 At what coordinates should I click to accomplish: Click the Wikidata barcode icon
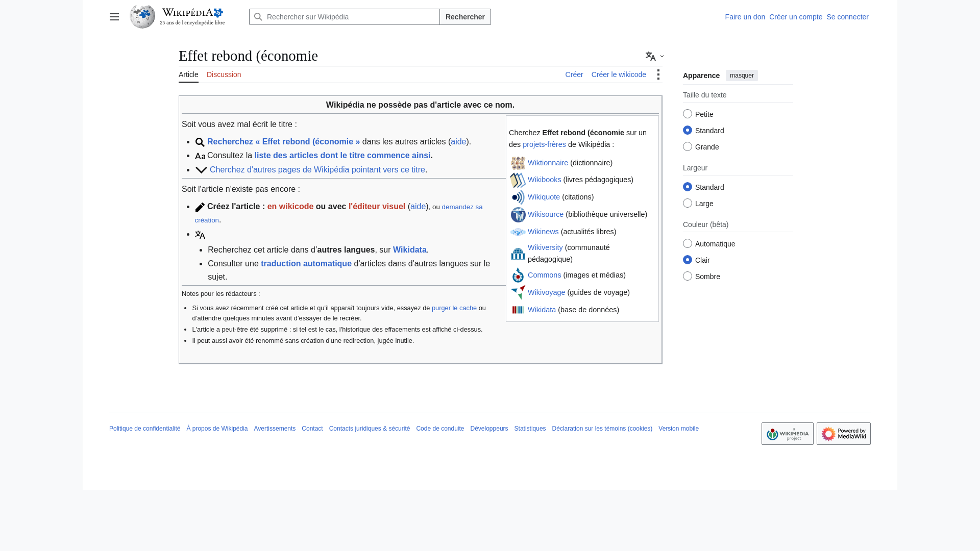point(518,310)
